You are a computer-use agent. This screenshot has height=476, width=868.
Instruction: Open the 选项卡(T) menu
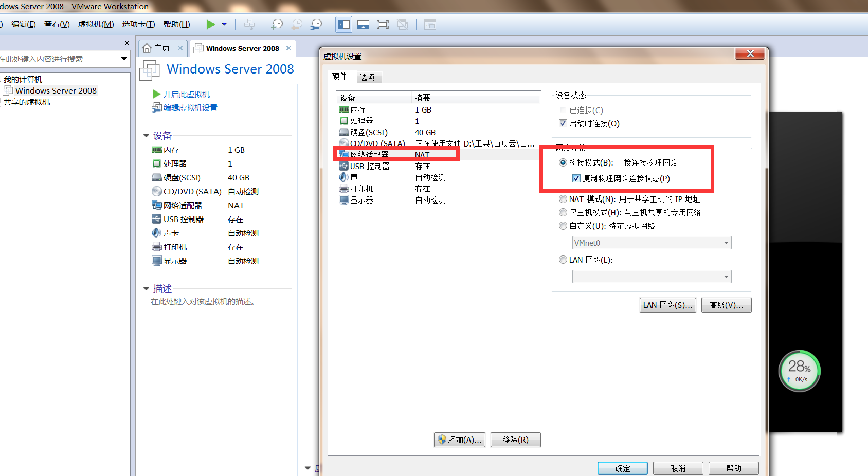tap(138, 24)
